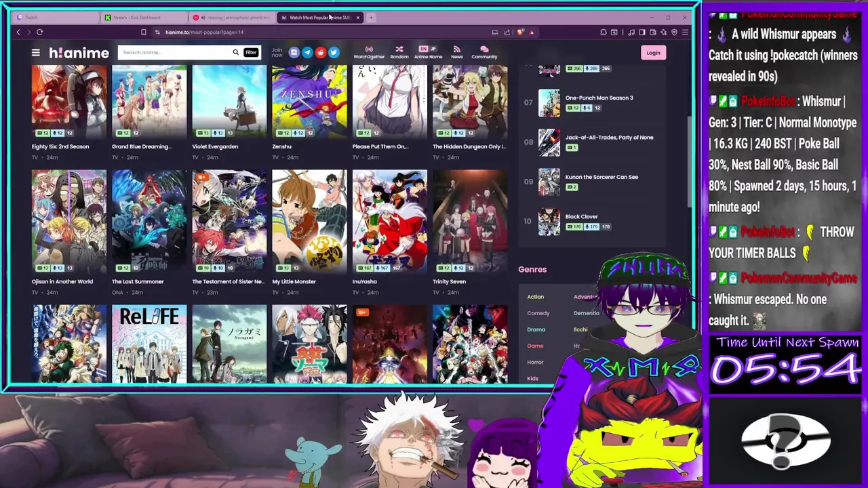Click the hianime logo
This screenshot has height=488, width=868.
point(79,52)
